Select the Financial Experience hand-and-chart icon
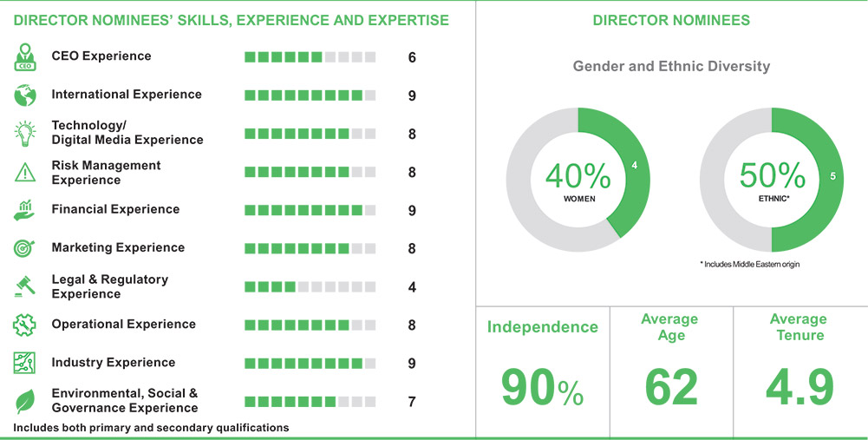The image size is (868, 440). coord(24,209)
